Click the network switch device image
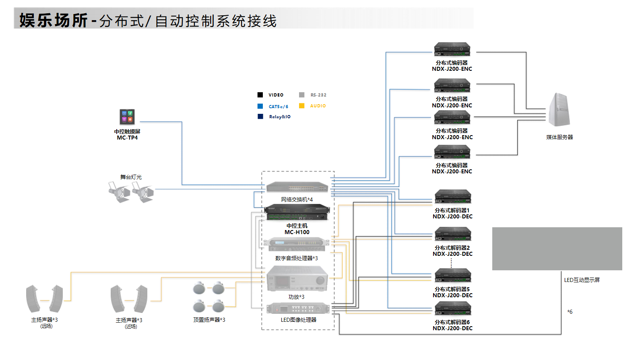 point(297,188)
